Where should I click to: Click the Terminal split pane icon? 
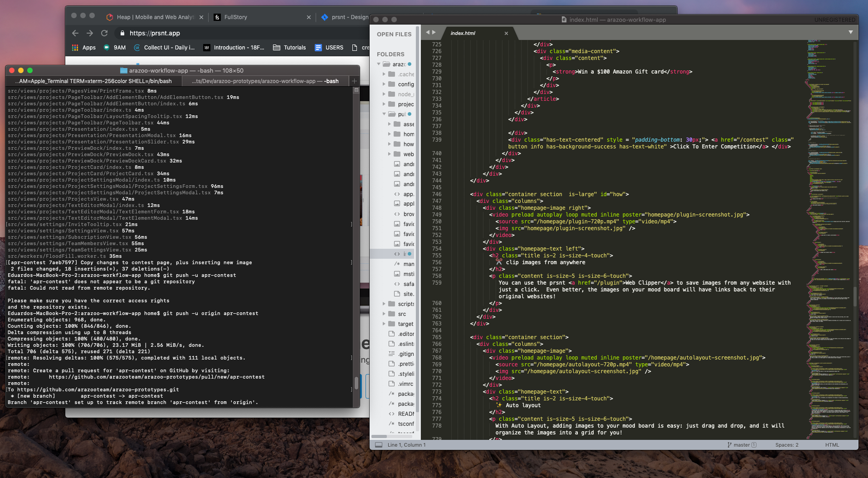tap(356, 90)
